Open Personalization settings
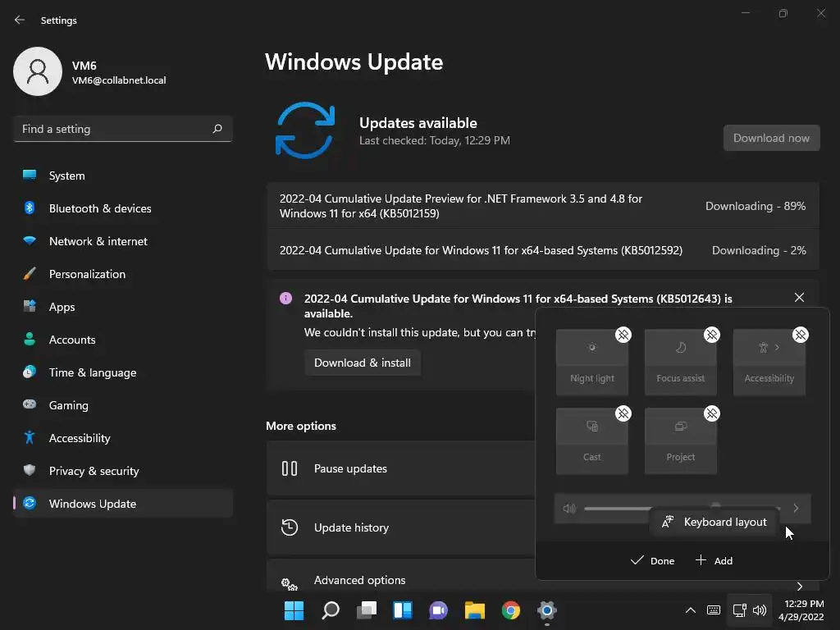 tap(123, 274)
